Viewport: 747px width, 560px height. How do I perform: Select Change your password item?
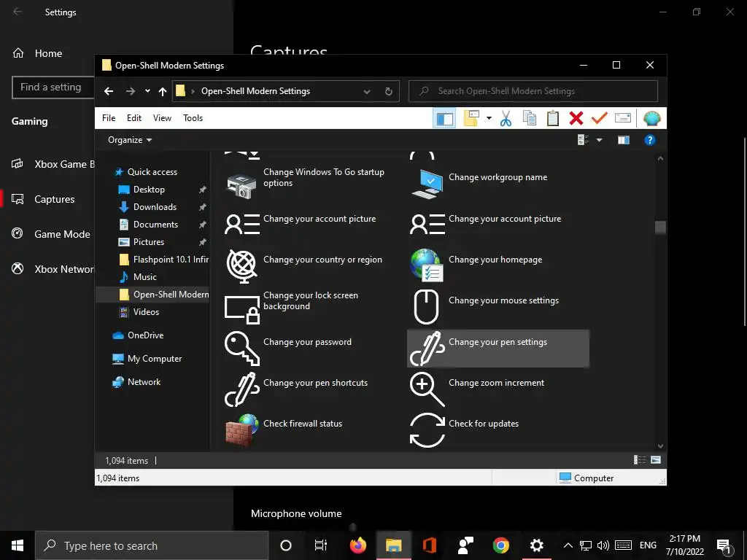coord(314,349)
